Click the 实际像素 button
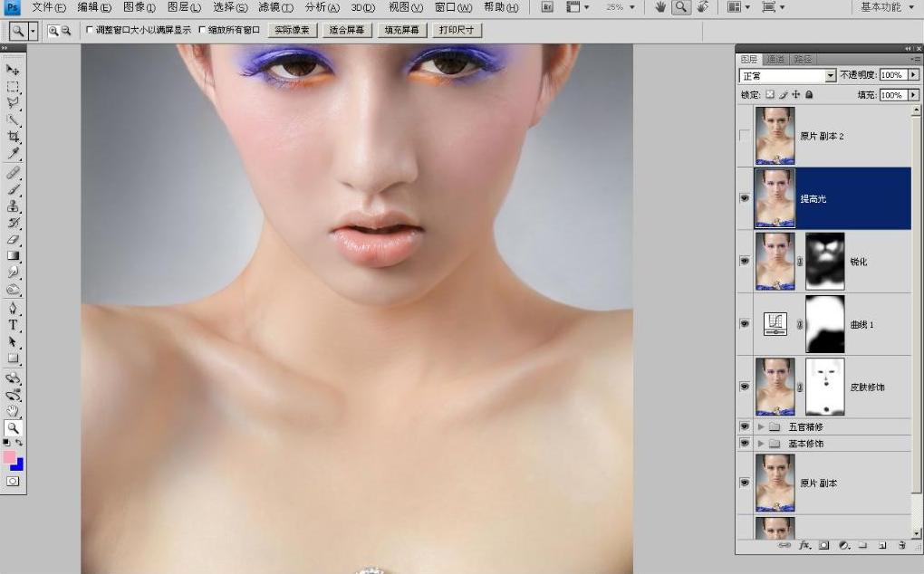The width and height of the screenshot is (924, 574). [293, 30]
